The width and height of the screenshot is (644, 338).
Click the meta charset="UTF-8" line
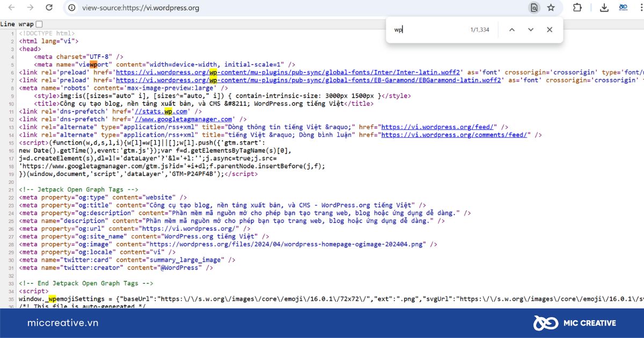[x=79, y=57]
